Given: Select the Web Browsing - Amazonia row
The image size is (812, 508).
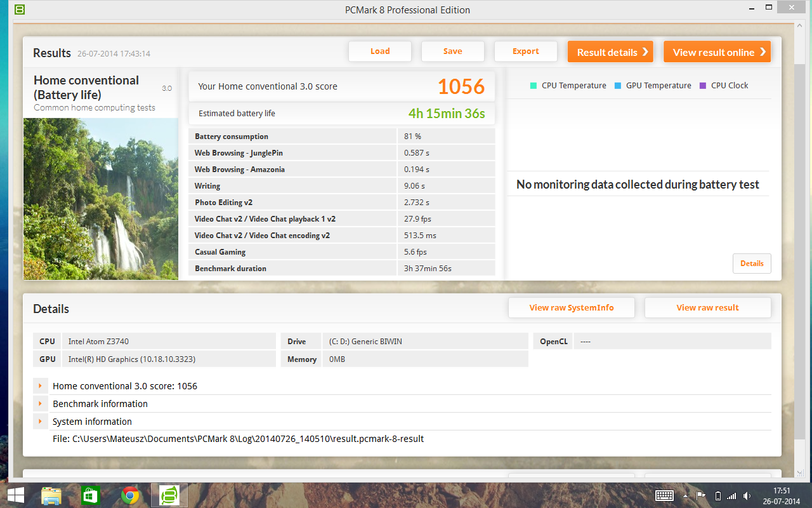Looking at the screenshot, I should 342,170.
